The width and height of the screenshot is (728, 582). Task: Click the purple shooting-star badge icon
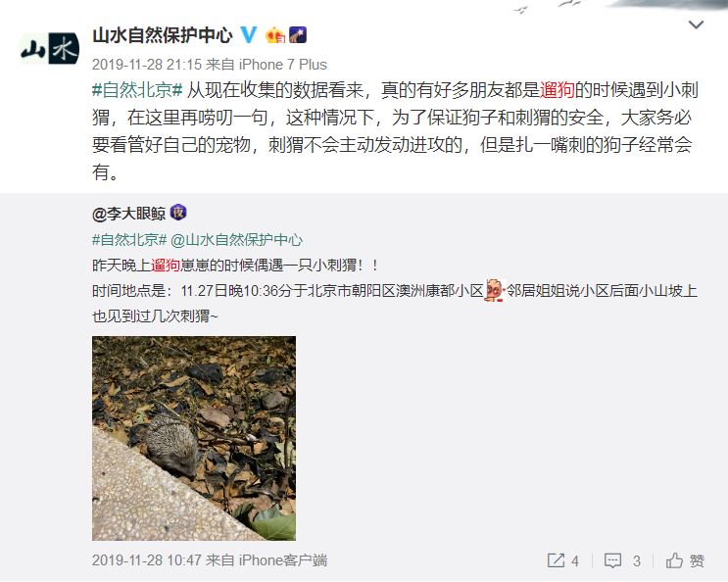coord(298,35)
